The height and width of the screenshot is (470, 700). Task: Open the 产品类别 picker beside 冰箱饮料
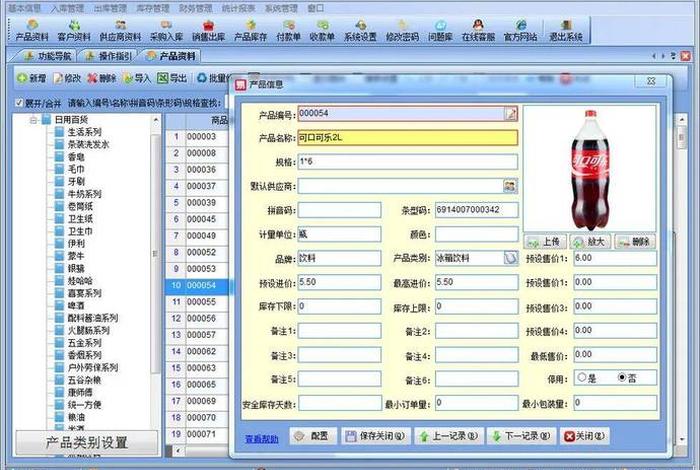click(511, 258)
